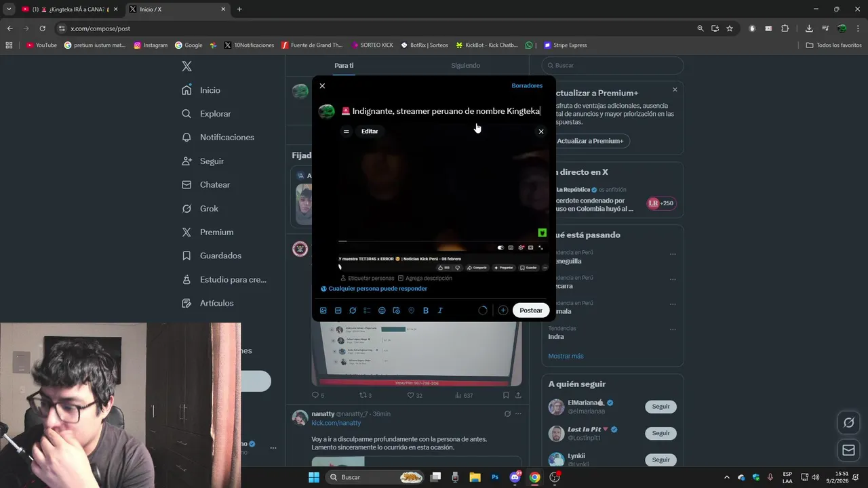Viewport: 868px width, 488px height.
Task: Click the floating Grok button
Action: click(848, 423)
